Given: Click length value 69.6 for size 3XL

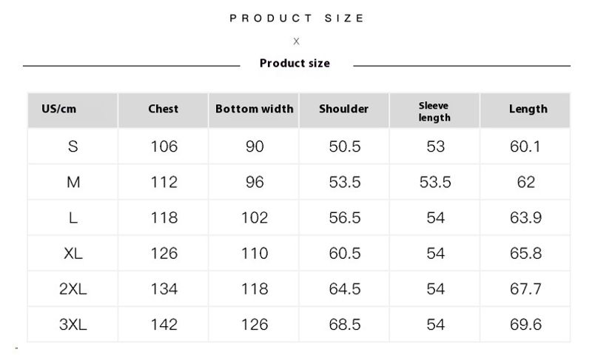Looking at the screenshot, I should [526, 325].
